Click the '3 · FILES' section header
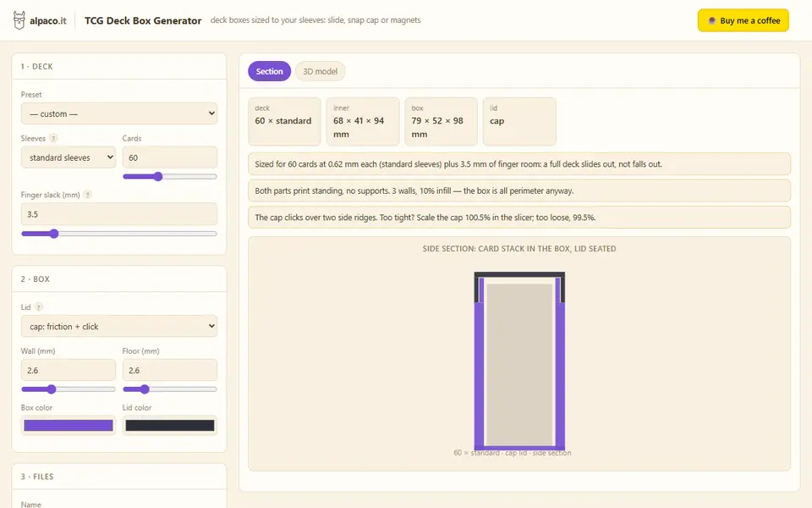Screen dimensions: 812x508 (x=37, y=477)
